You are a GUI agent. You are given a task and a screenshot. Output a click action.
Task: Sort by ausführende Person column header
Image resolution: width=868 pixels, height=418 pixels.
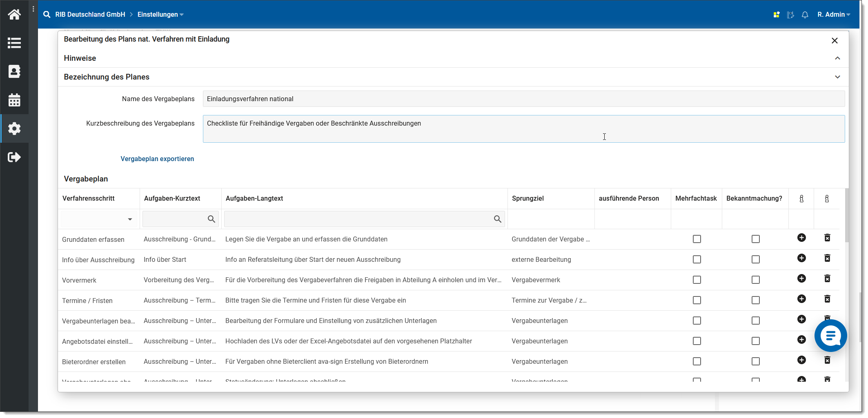629,198
